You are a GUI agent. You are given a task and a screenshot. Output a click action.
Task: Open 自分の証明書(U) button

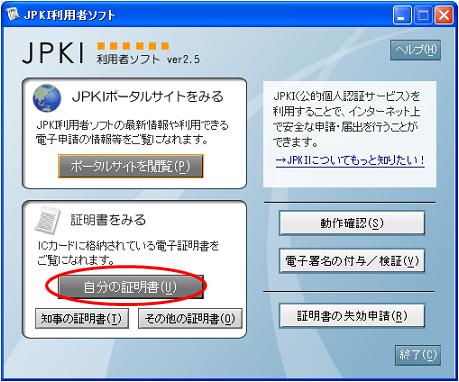130,287
